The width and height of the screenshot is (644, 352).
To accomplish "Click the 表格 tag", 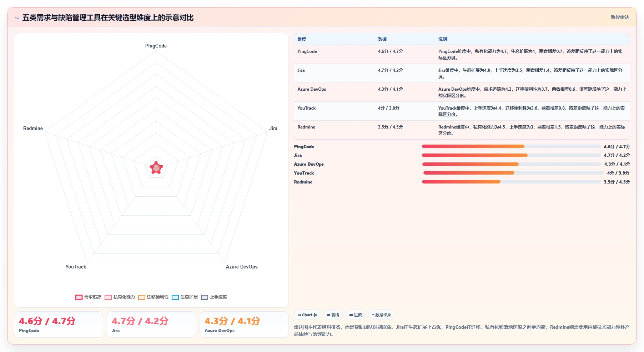I will (333, 315).
